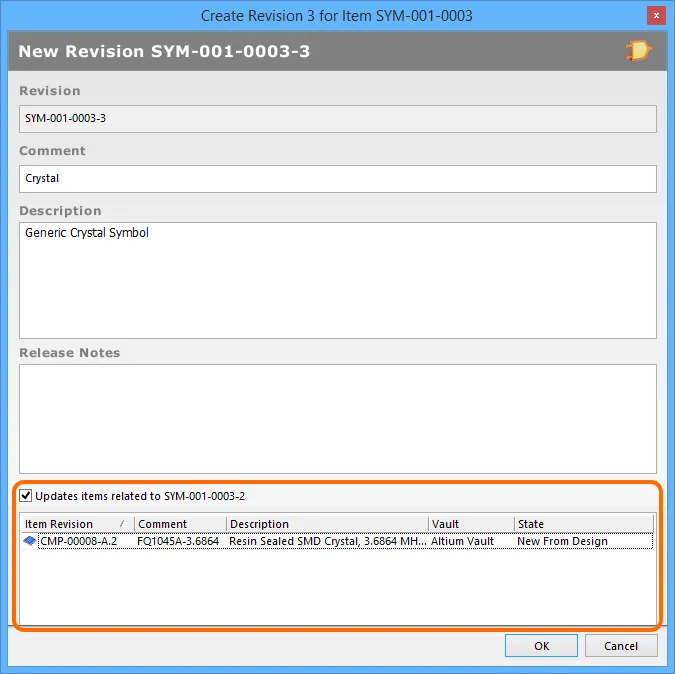Uncheck Updates items related to SYM-001-0003-2
The height and width of the screenshot is (674, 675).
click(25, 495)
